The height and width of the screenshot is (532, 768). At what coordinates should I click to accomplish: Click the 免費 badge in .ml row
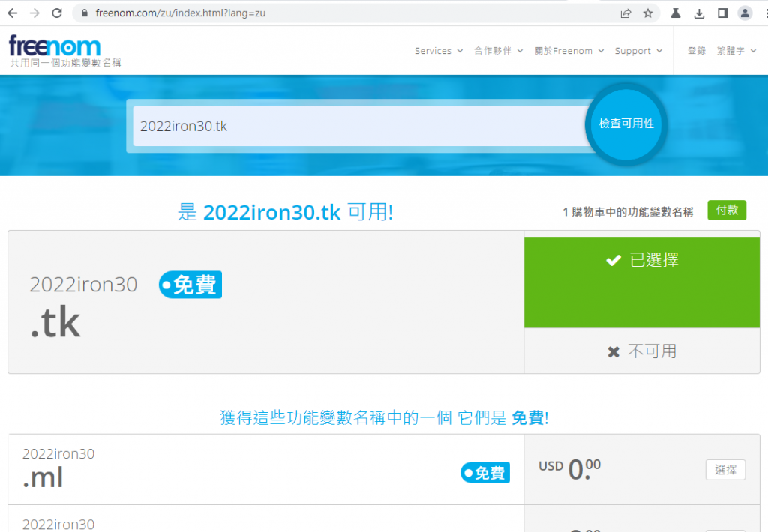tap(485, 472)
